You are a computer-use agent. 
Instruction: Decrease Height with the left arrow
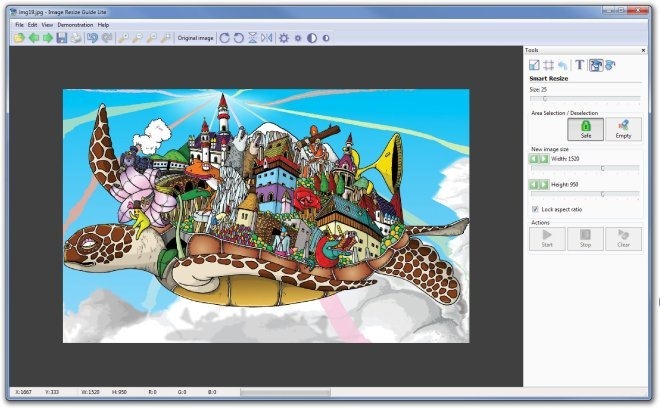coord(534,185)
